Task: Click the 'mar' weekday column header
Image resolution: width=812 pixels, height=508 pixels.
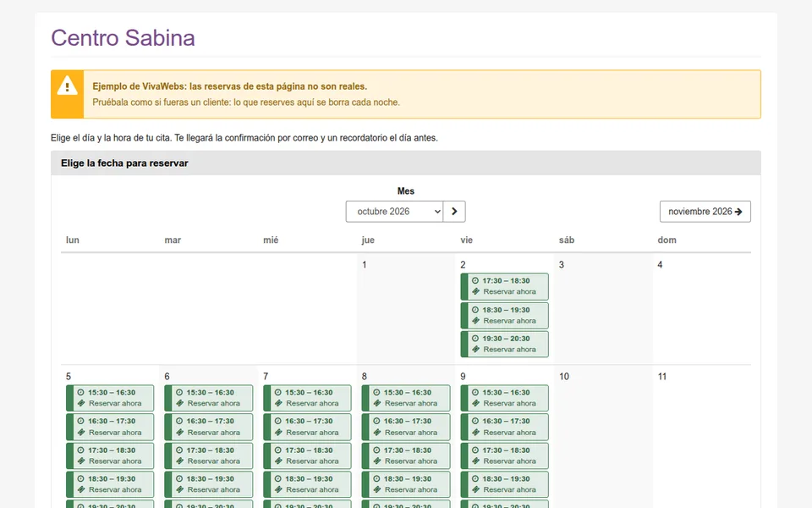Action: pyautogui.click(x=173, y=240)
